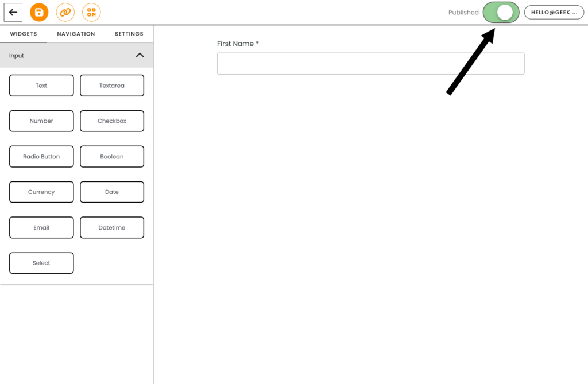Screen dimensions: 588x384
Task: Insert a Currency widget
Action: pyautogui.click(x=41, y=192)
